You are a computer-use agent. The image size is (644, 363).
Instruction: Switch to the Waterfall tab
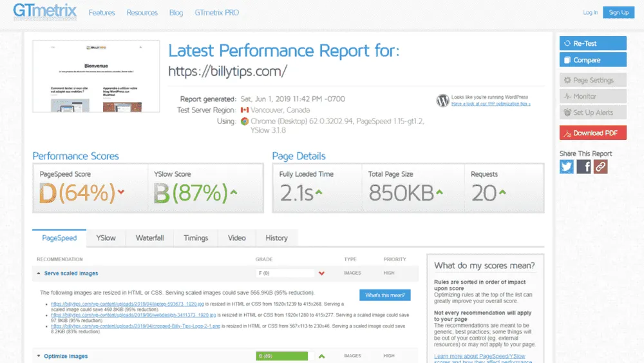point(149,238)
